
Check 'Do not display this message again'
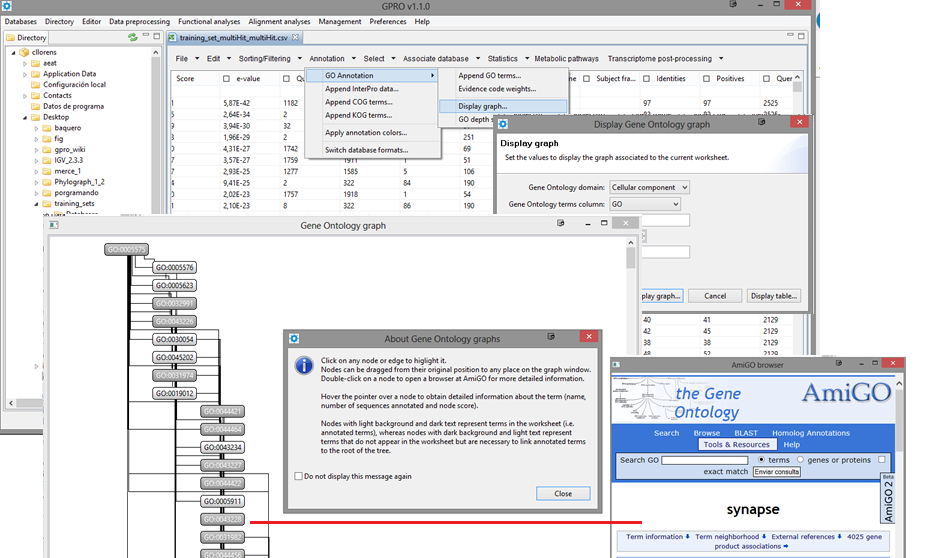click(x=300, y=476)
